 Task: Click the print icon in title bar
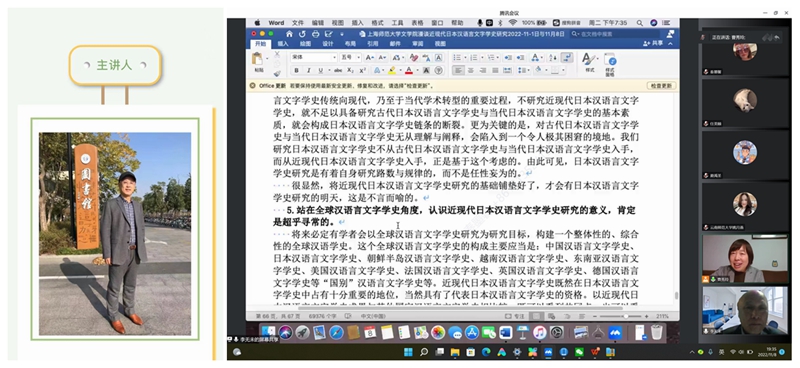315,34
